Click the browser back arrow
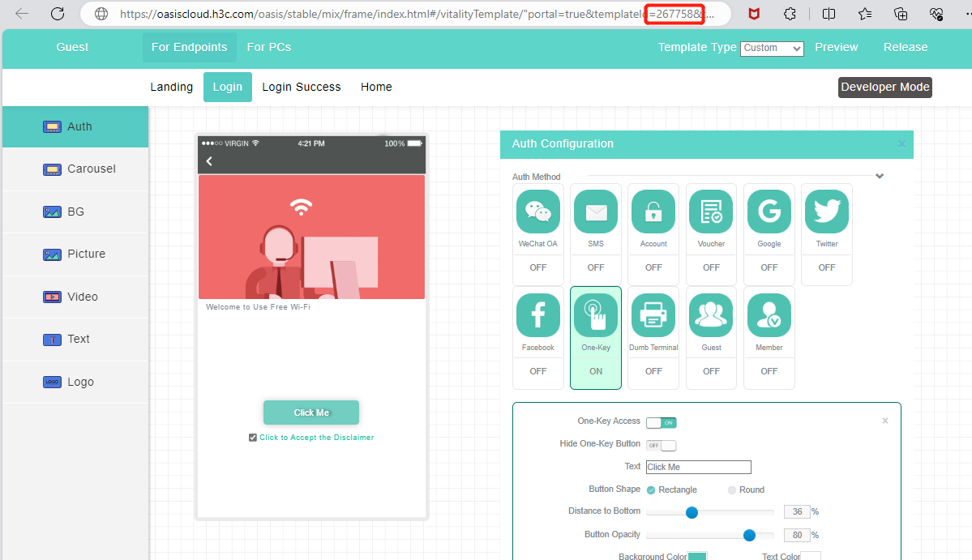972x560 pixels. coord(22,14)
